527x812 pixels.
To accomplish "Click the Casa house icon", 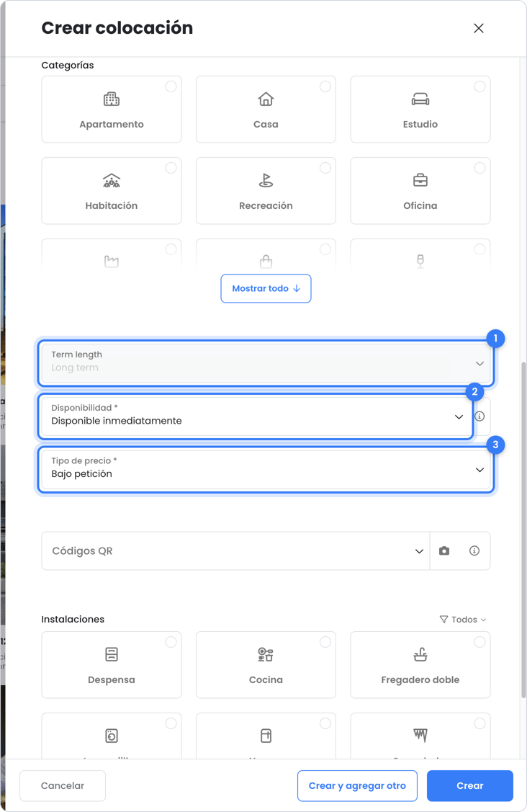I will coord(266,99).
